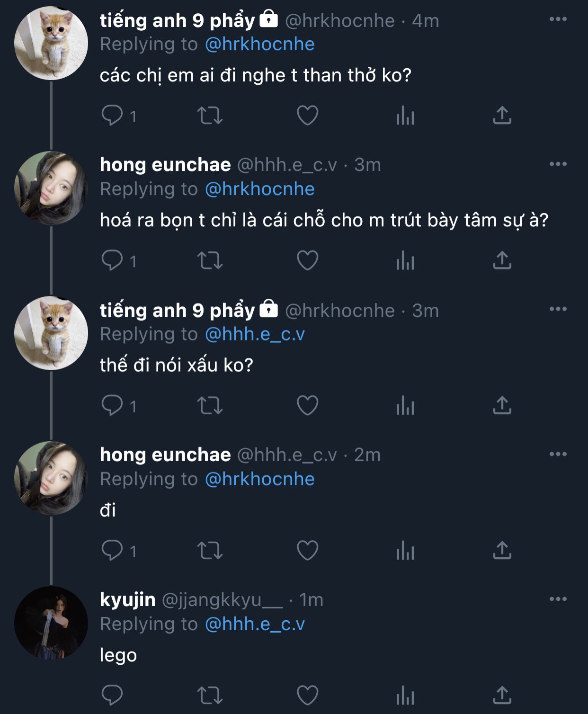Share kyujin's 'lego' tweet

pyautogui.click(x=502, y=695)
